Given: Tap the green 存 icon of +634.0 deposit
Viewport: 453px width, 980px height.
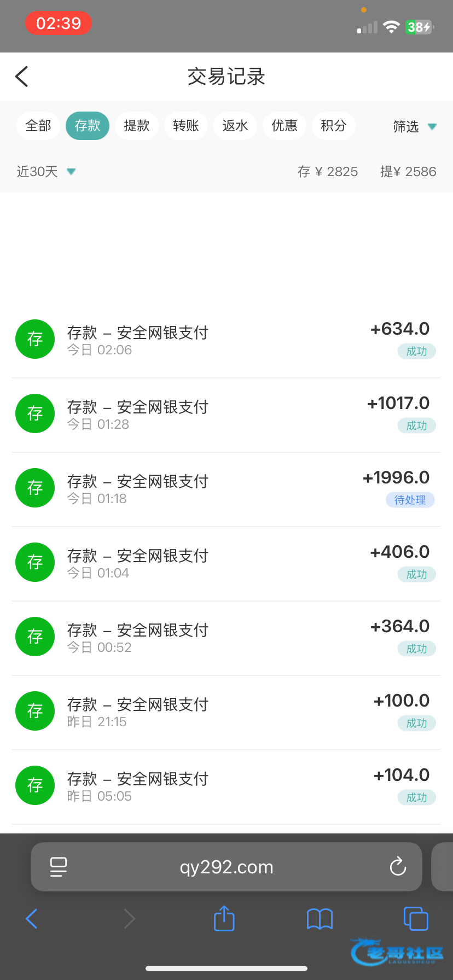Looking at the screenshot, I should 35,339.
